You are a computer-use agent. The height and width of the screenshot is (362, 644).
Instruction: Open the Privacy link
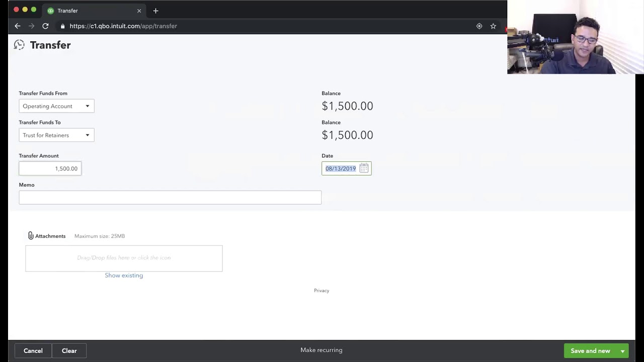[x=321, y=291]
